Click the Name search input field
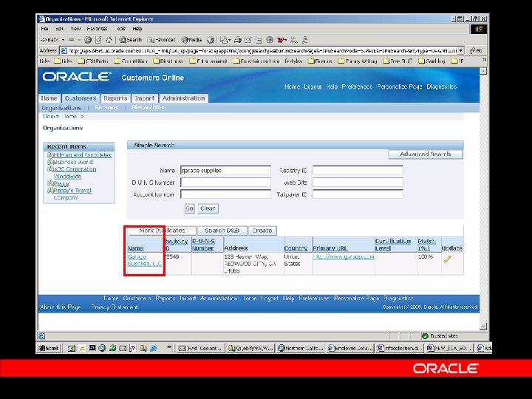This screenshot has height=399, width=532. click(225, 171)
